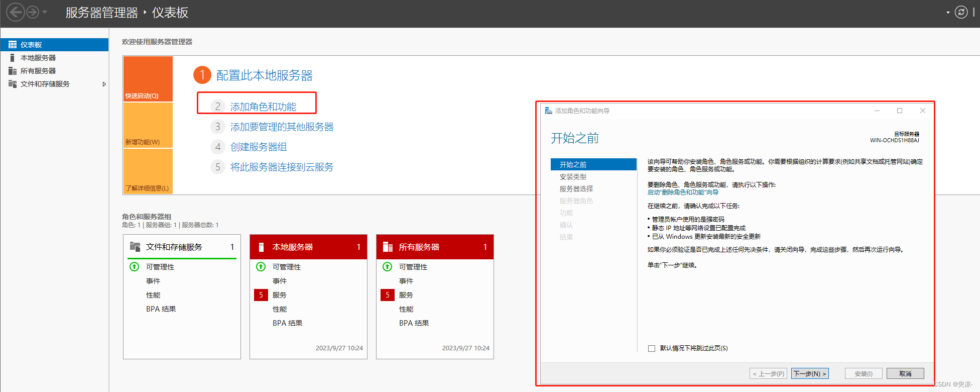Open 性能 in the 文件和存储服务 tile

pyautogui.click(x=153, y=295)
